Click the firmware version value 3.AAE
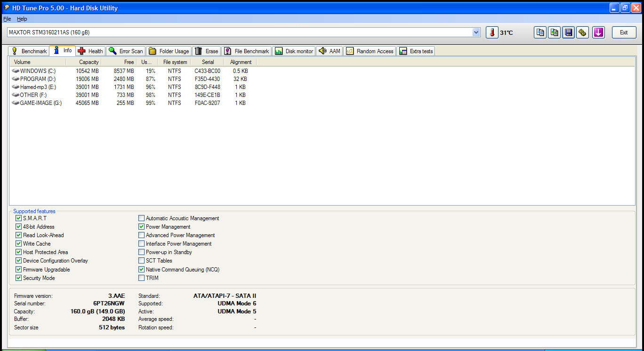 click(x=117, y=296)
